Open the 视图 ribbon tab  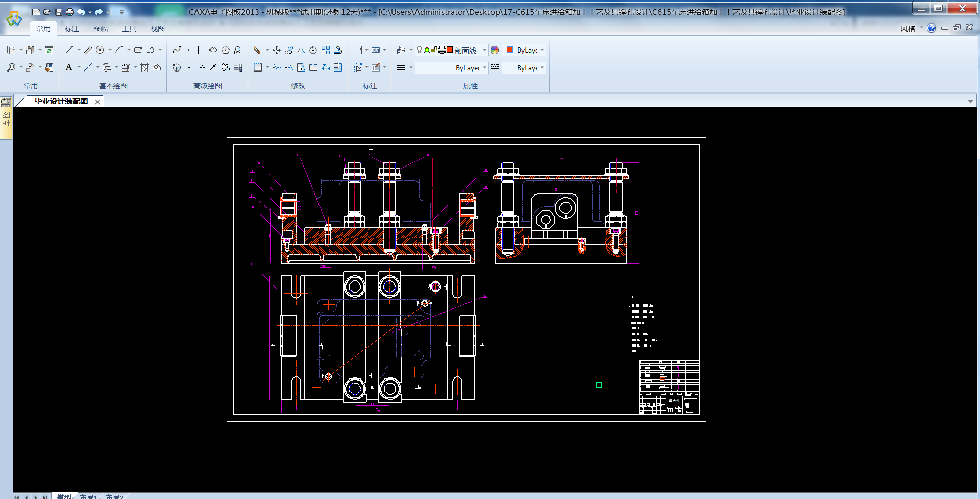(x=157, y=29)
